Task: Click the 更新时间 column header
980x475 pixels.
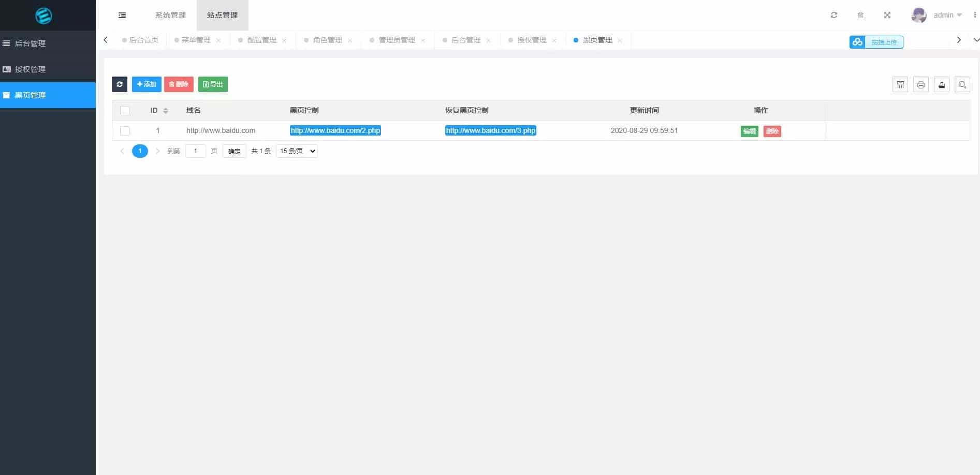Action: point(645,110)
